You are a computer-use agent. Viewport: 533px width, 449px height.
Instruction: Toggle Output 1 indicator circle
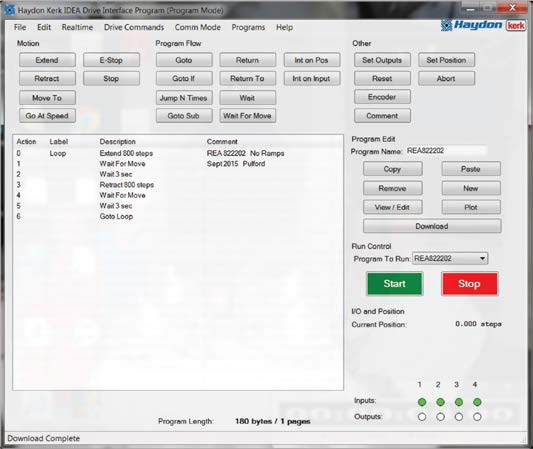(x=422, y=417)
